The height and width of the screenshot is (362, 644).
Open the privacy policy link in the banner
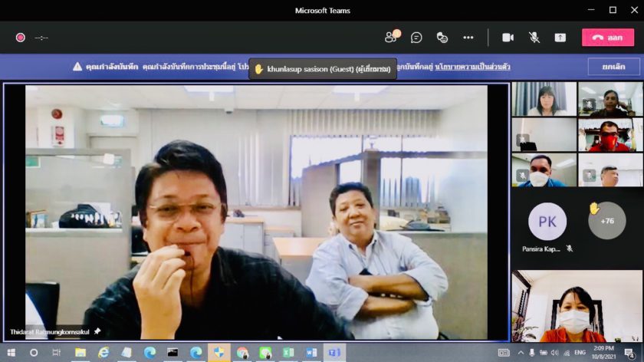coord(472,67)
